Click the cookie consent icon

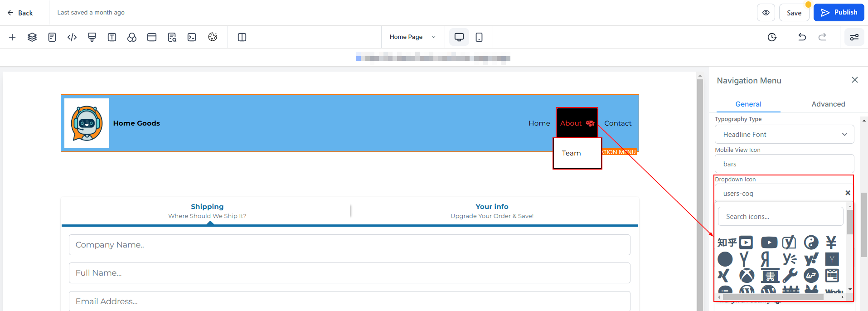[213, 37]
